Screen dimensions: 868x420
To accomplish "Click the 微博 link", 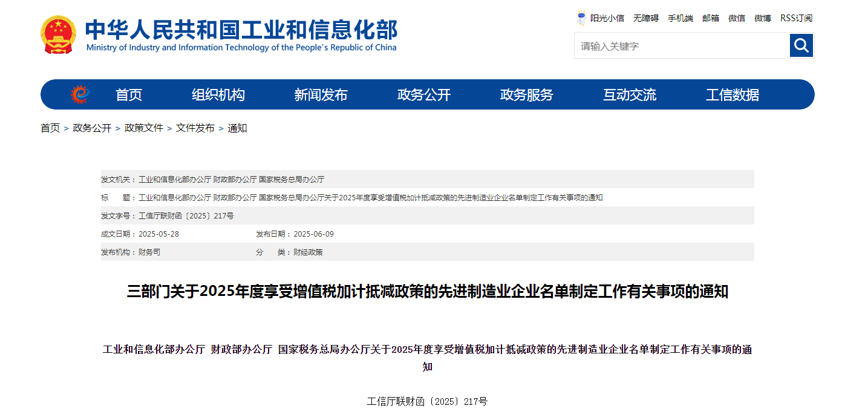I will 763,18.
